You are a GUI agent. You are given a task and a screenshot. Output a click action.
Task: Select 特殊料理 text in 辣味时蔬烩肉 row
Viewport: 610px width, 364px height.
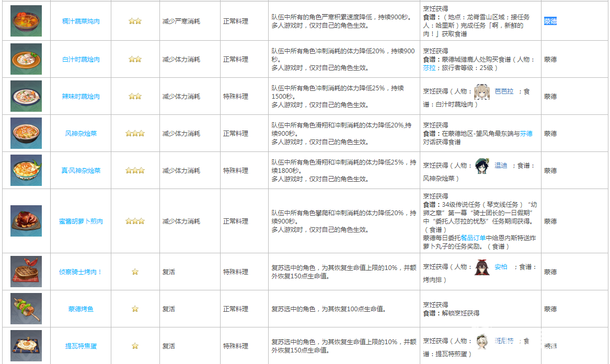click(236, 96)
